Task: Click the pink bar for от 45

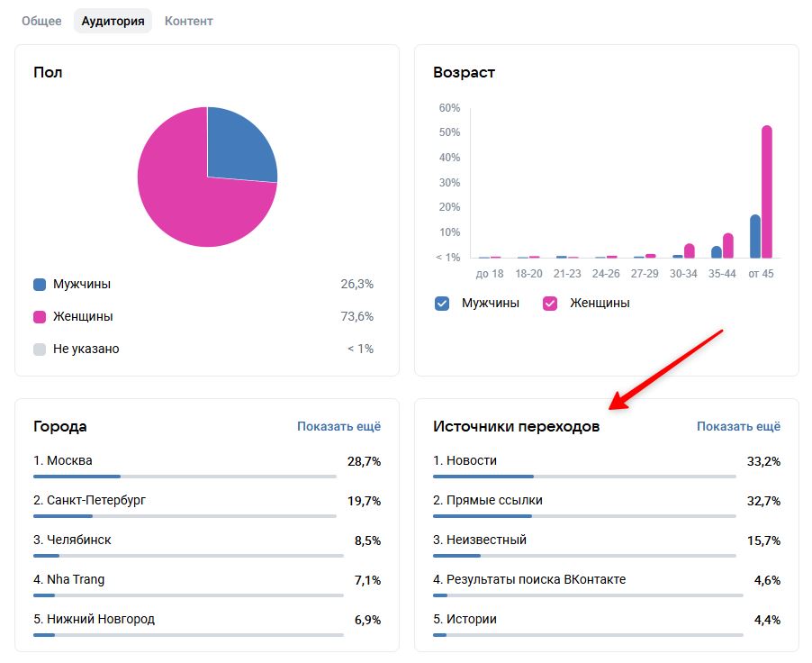Action: coord(767,192)
